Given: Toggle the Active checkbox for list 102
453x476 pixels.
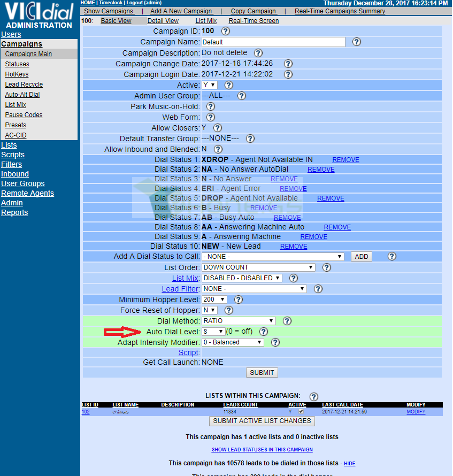Looking at the screenshot, I should [x=301, y=412].
